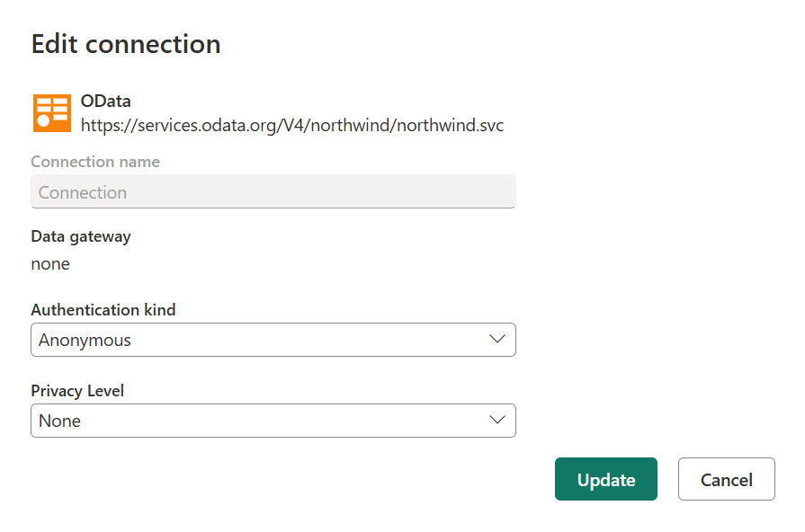Click the Authentication kind heading text

point(103,309)
